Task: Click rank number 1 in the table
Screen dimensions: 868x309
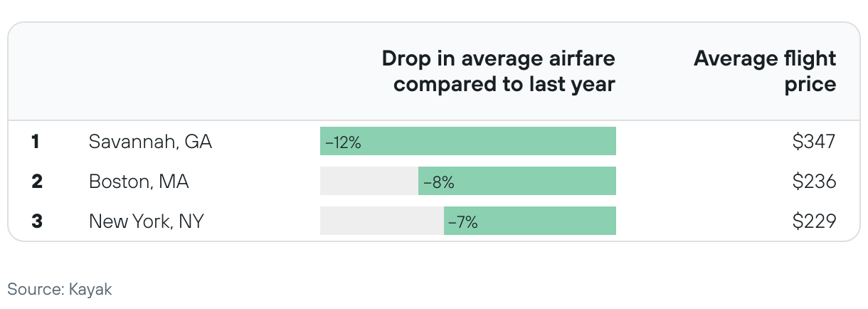Action: [x=35, y=142]
